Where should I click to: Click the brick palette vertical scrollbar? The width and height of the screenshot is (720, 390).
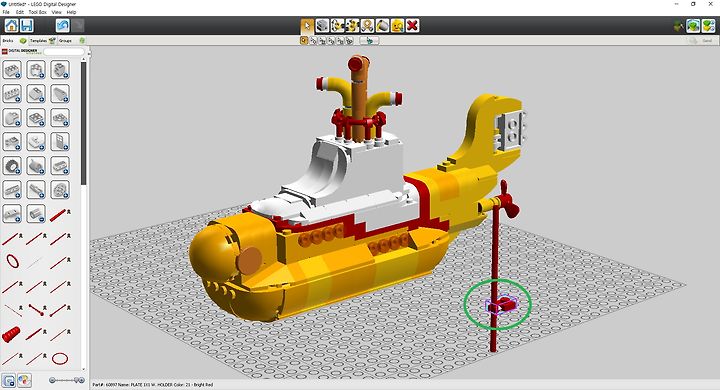[x=84, y=123]
